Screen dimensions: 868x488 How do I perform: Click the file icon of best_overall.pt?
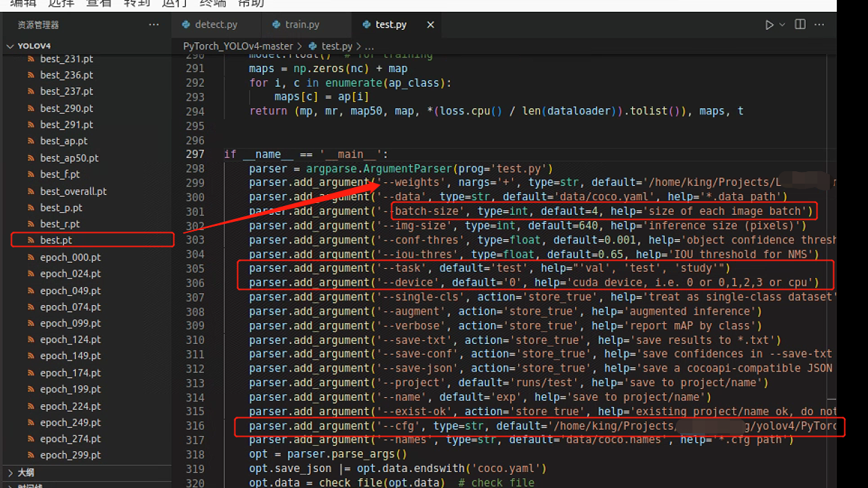[31, 191]
